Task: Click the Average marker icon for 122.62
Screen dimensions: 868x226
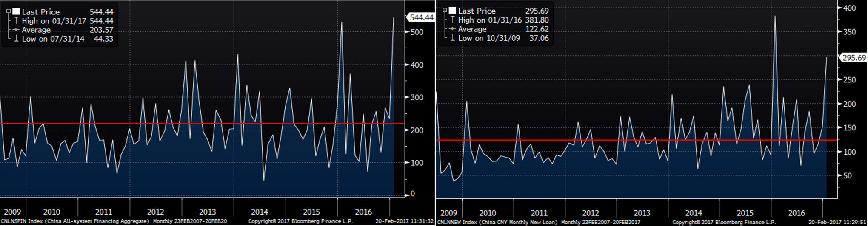Action: click(x=452, y=29)
